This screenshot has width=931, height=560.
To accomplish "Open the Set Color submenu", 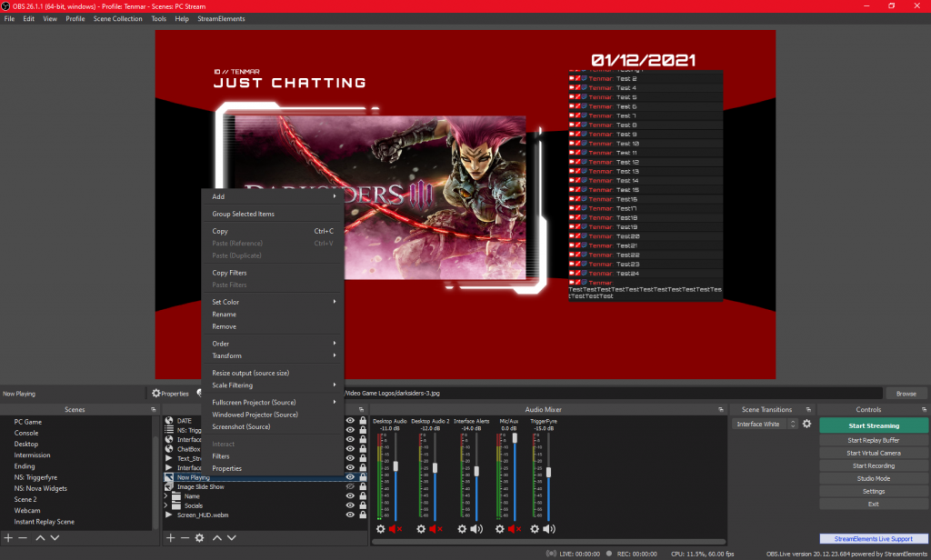I will tap(273, 302).
